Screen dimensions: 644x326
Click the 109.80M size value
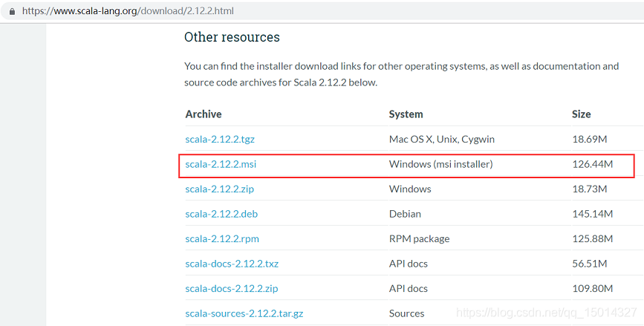coord(592,288)
